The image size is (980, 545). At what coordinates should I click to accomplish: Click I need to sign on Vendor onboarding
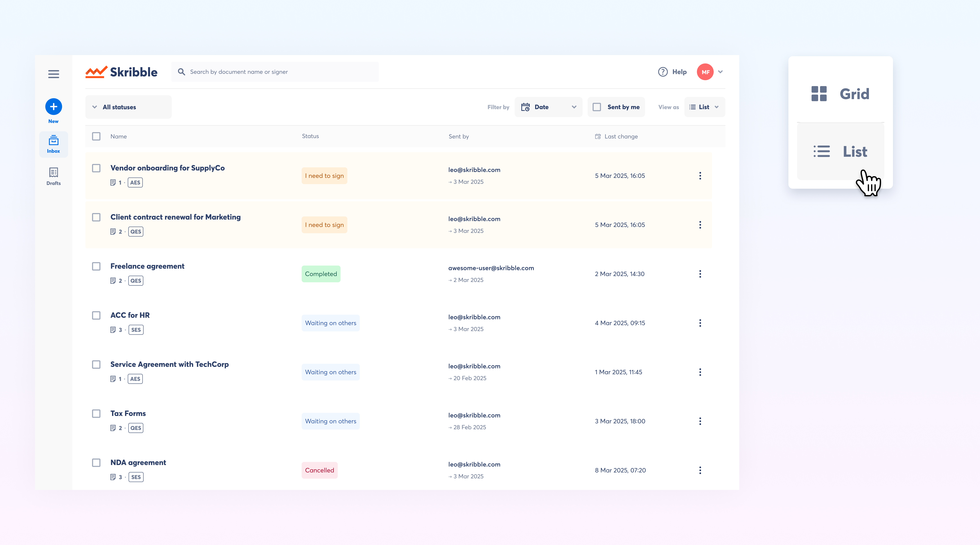(325, 176)
